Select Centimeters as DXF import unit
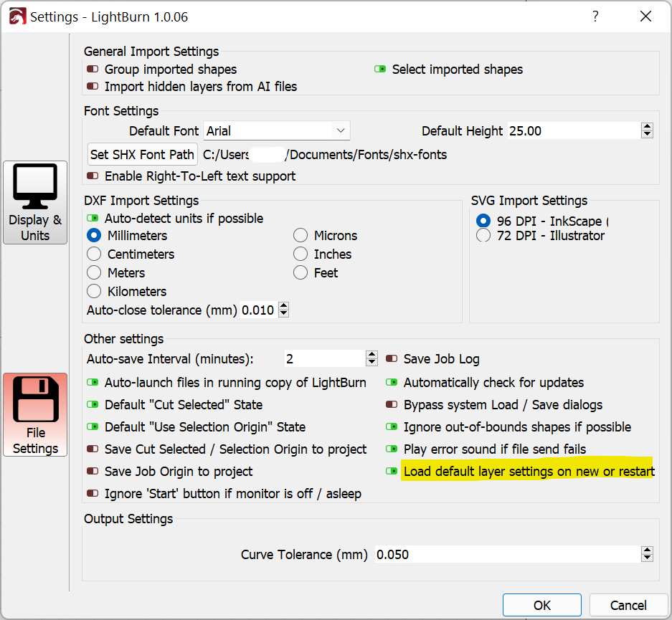This screenshot has height=620, width=672. pyautogui.click(x=94, y=254)
